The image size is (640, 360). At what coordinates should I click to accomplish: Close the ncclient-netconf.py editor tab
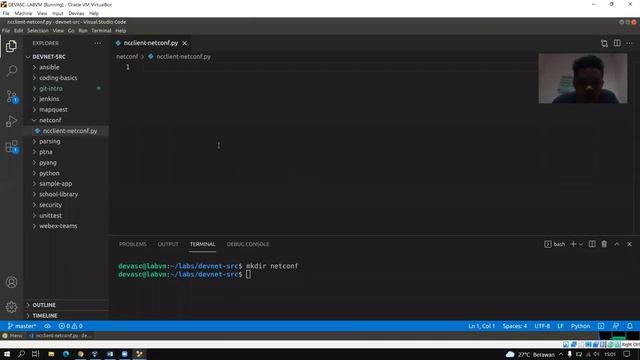click(x=184, y=43)
